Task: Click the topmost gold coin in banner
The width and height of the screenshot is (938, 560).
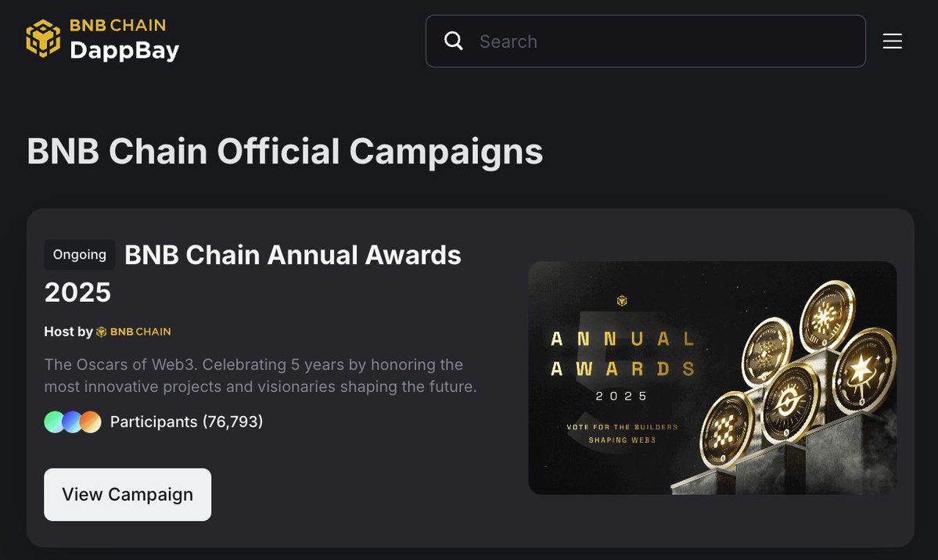Action: coord(828,317)
